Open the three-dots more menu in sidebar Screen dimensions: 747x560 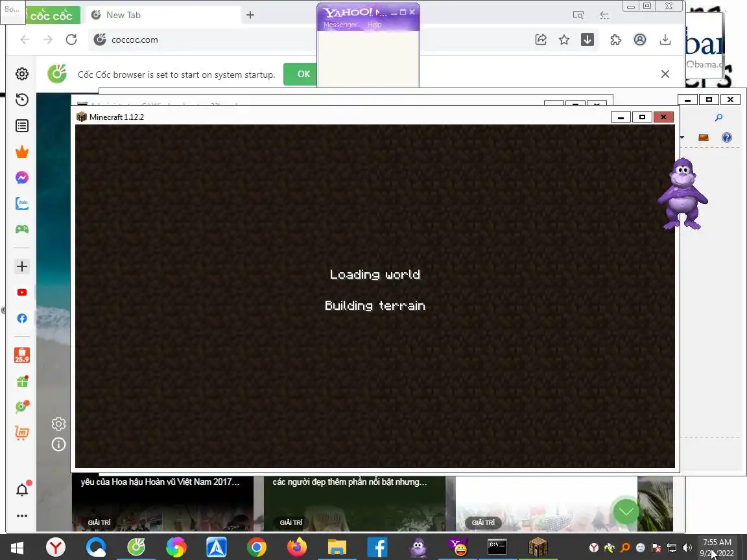pyautogui.click(x=22, y=516)
